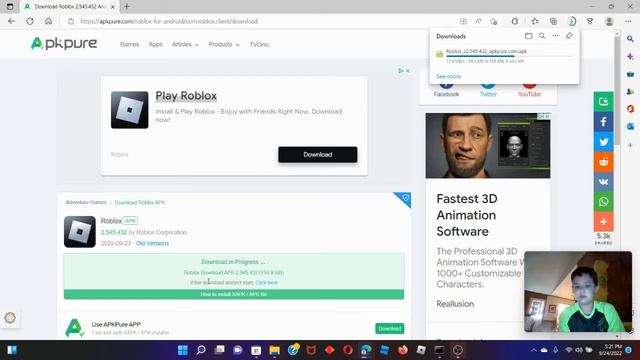Screen dimensions: 640x360
Task: Open Favorites star icon in Edge toolbar
Action: click(x=535, y=21)
